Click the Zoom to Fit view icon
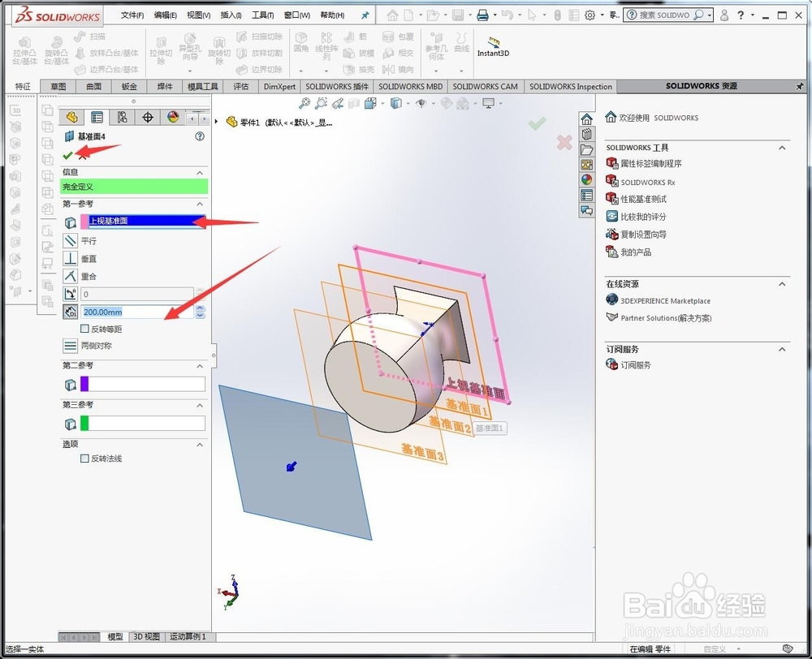Screen dimensions: 812x659 pos(304,104)
